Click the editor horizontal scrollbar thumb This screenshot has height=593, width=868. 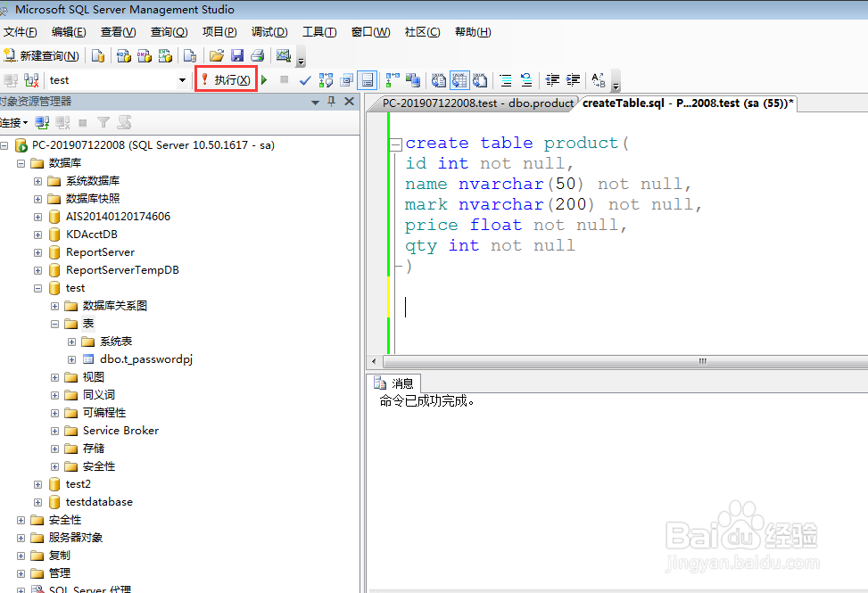(x=625, y=362)
